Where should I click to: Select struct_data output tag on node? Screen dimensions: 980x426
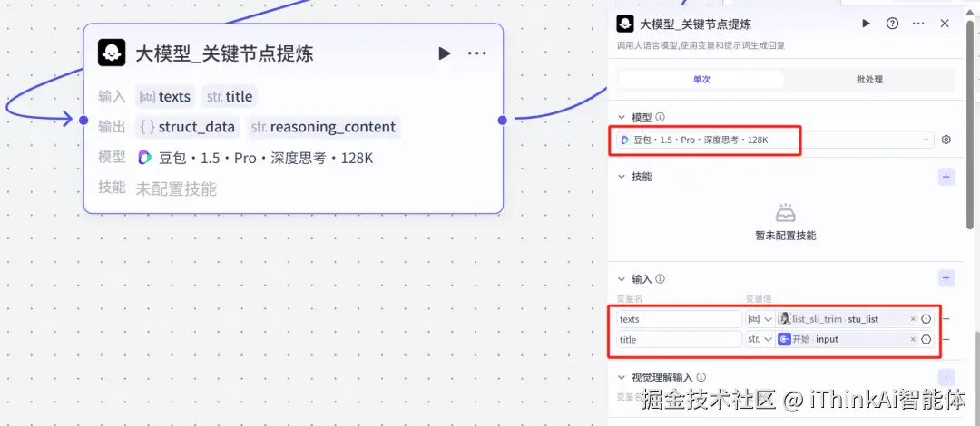[188, 127]
